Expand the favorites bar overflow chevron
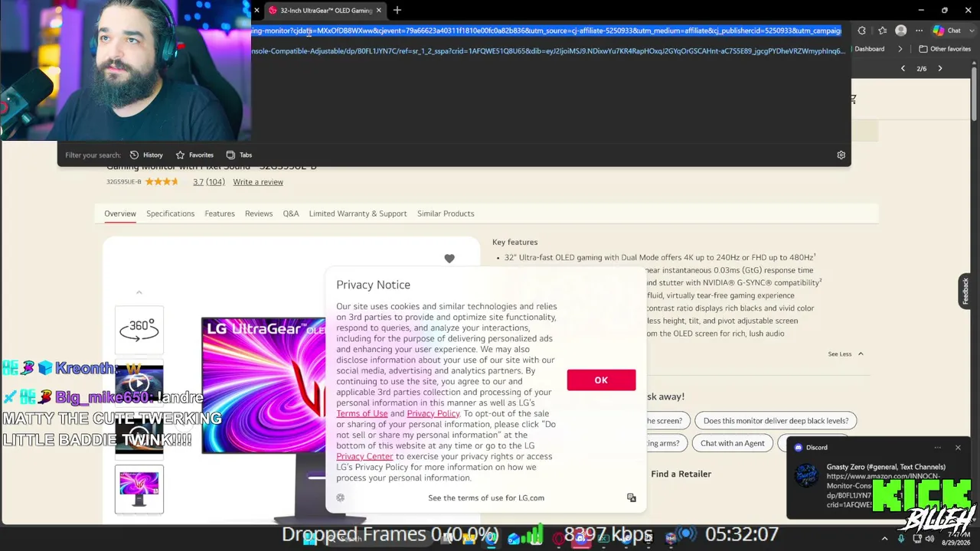980x551 pixels. coord(902,49)
